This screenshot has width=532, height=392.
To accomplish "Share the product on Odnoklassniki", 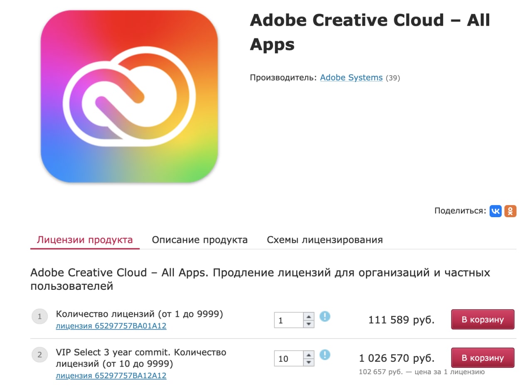I will 510,211.
